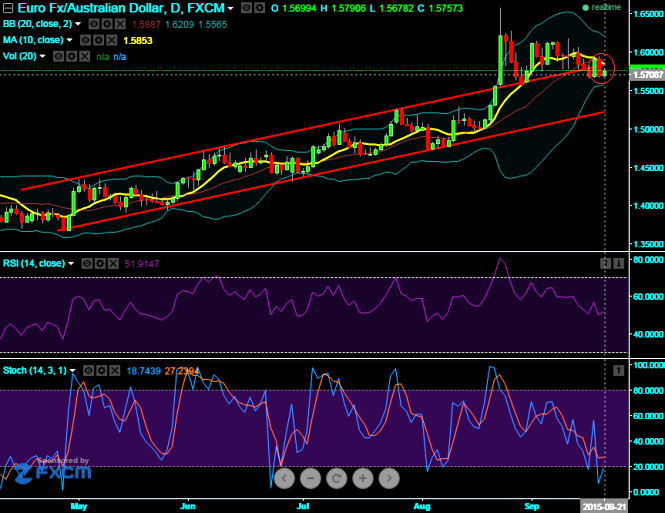Click the high price value 1.57906
665x513 pixels.
pyautogui.click(x=348, y=8)
